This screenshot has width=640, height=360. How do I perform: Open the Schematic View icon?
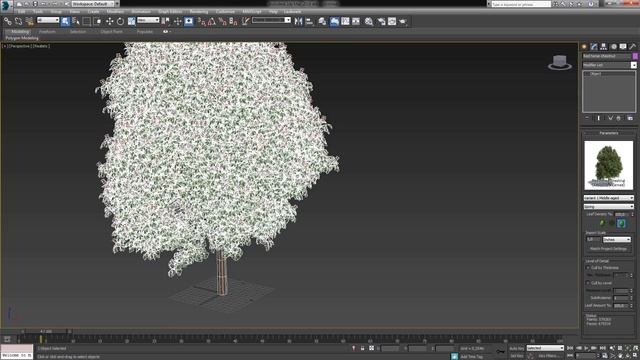coord(356,21)
